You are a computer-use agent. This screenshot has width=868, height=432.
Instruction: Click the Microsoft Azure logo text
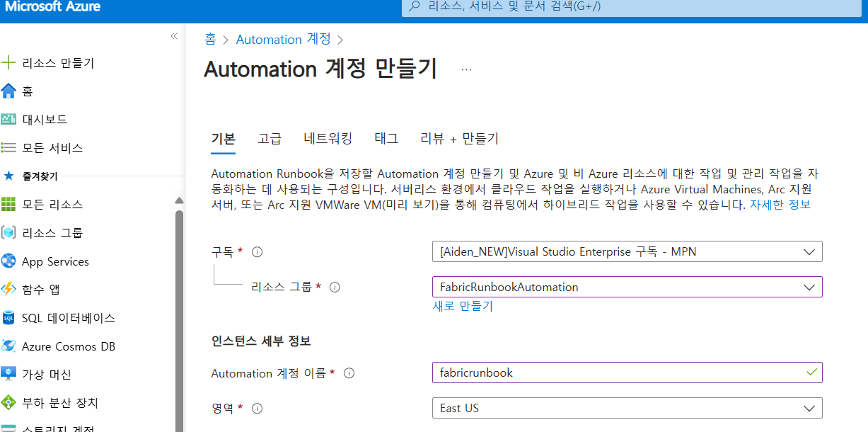(x=52, y=6)
